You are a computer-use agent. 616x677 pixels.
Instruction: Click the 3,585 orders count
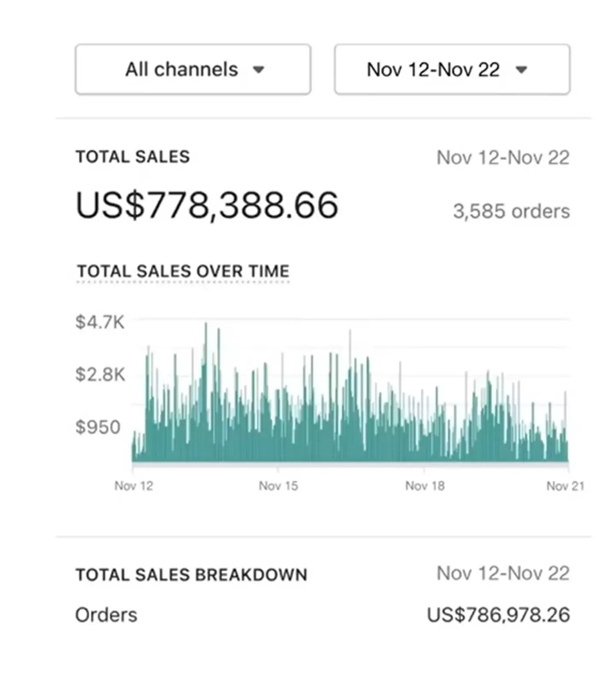point(511,211)
